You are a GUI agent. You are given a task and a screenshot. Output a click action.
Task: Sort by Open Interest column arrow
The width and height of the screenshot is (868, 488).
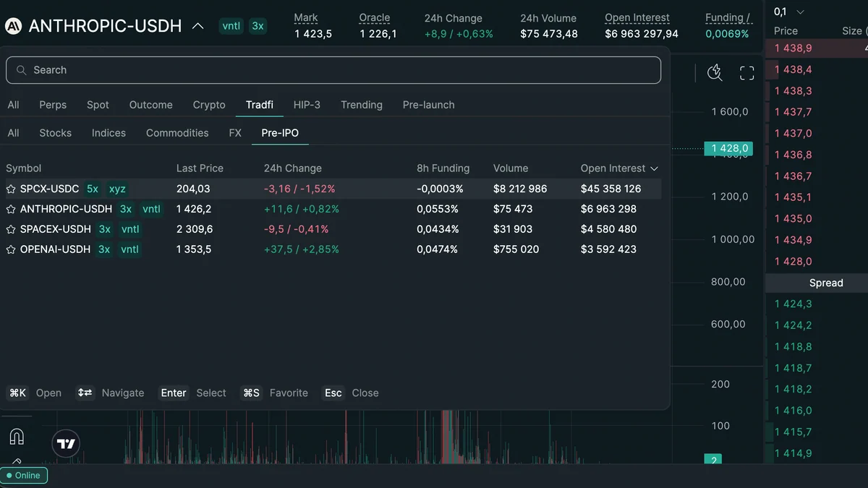[x=655, y=168]
